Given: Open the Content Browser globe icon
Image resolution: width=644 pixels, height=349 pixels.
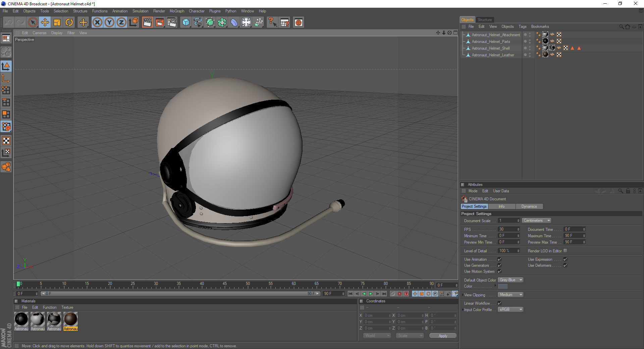Looking at the screenshot, I should [x=299, y=22].
